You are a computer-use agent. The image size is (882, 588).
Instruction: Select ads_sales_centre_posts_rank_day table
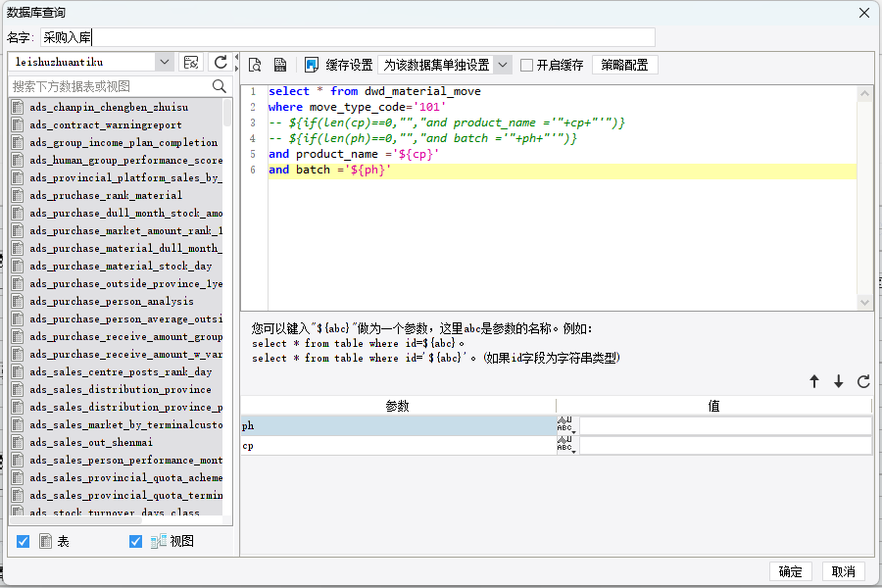tap(121, 372)
